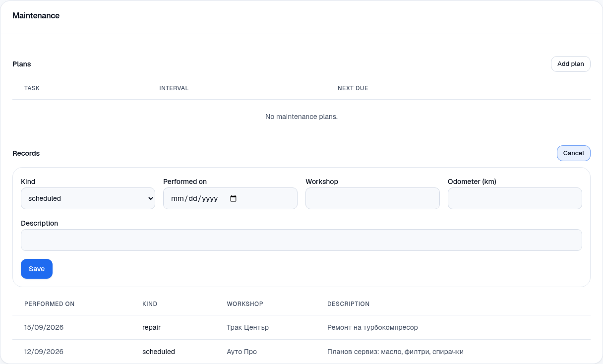This screenshot has width=603, height=364.
Task: Click the DESCRIPTION column header
Action: pos(349,304)
